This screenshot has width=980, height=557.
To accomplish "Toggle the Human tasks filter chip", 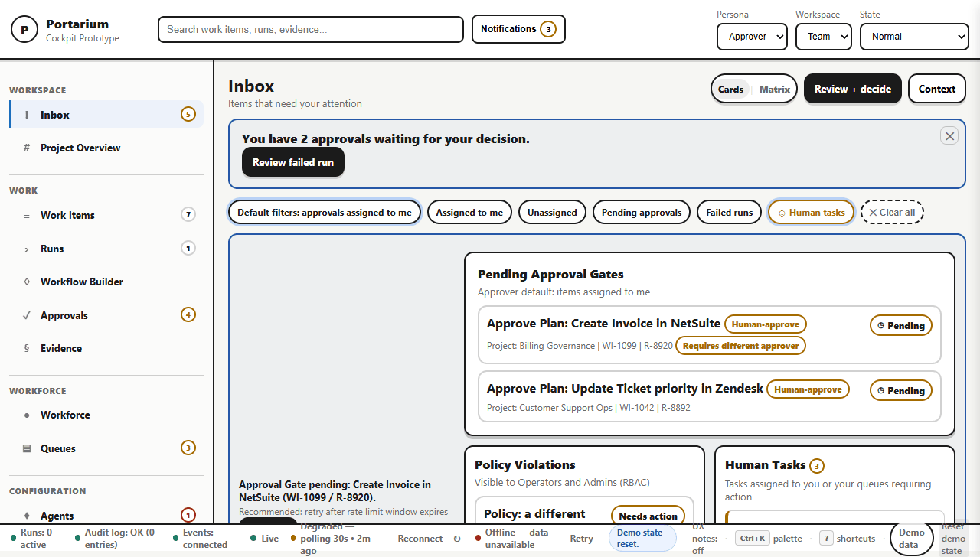I will 811,213.
